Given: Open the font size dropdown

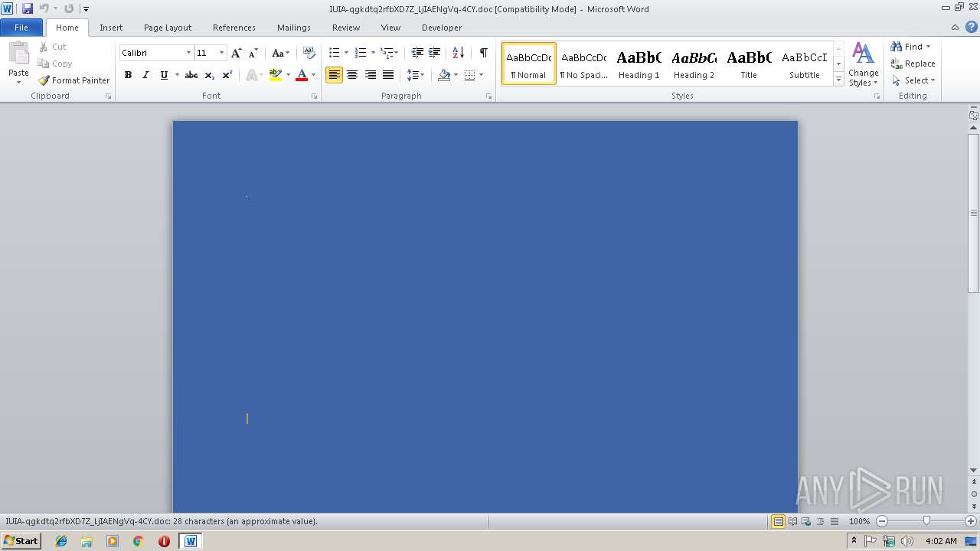Looking at the screenshot, I should (x=222, y=53).
